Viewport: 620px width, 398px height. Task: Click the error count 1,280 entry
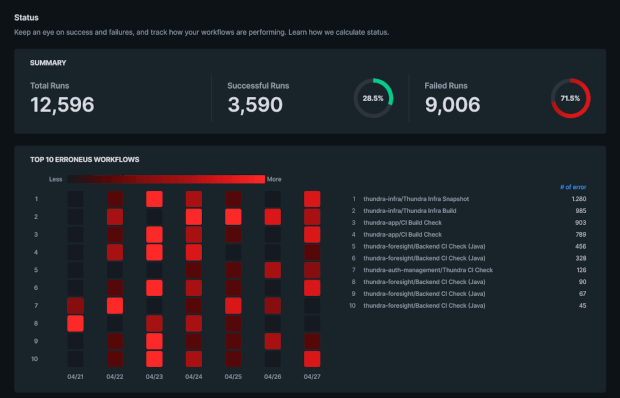pyautogui.click(x=579, y=199)
